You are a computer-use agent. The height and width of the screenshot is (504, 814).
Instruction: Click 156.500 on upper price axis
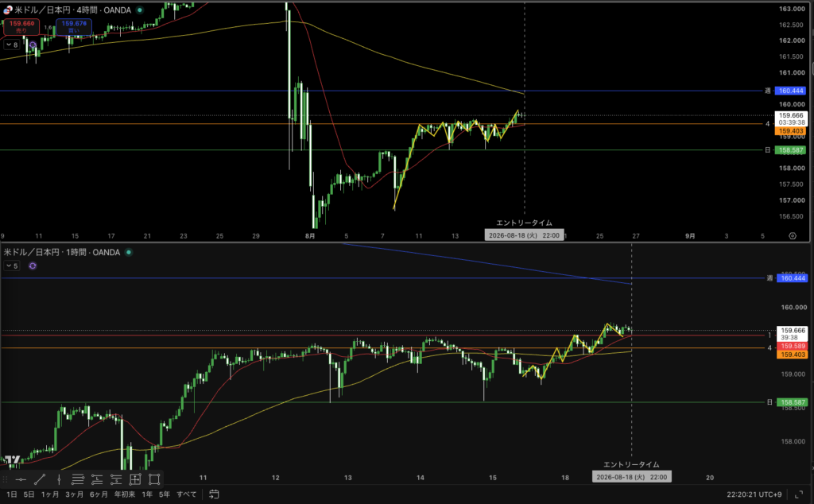792,216
